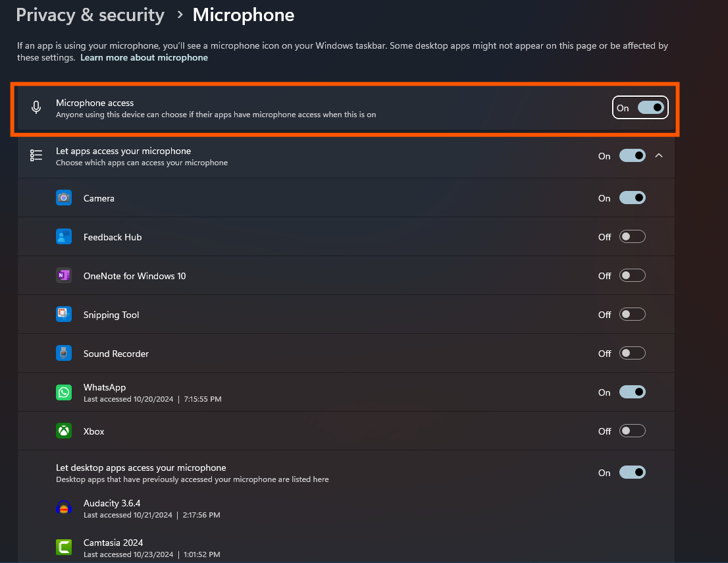Viewport: 728px width, 563px height.
Task: Click the Audacity 3.6.4 icon
Action: point(64,508)
